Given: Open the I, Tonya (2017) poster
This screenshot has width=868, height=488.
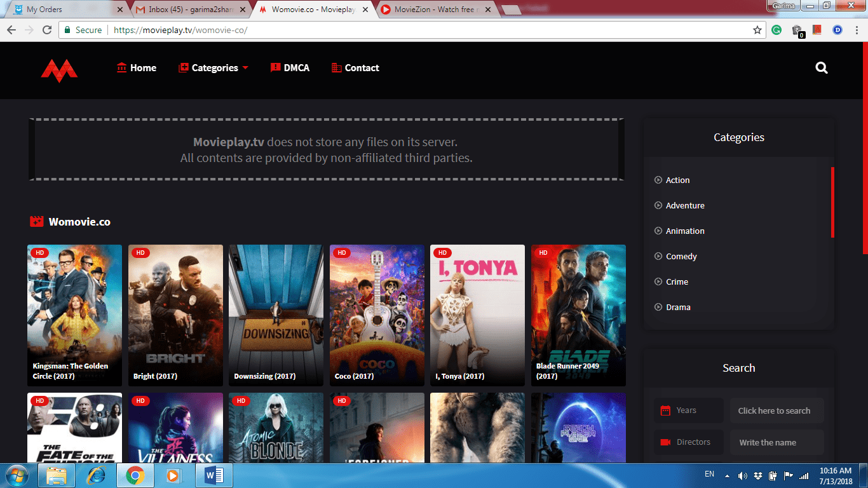Looking at the screenshot, I should tap(477, 315).
